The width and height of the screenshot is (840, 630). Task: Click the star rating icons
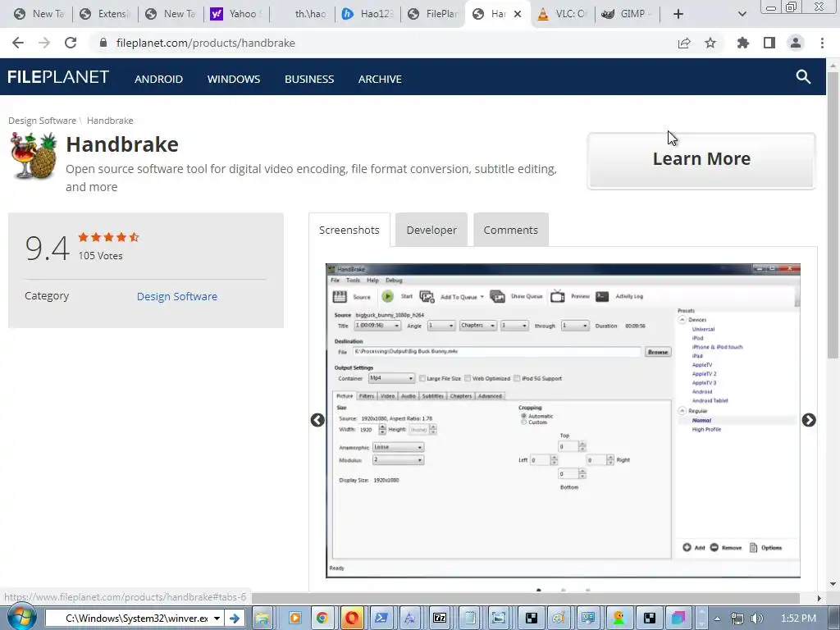109,237
